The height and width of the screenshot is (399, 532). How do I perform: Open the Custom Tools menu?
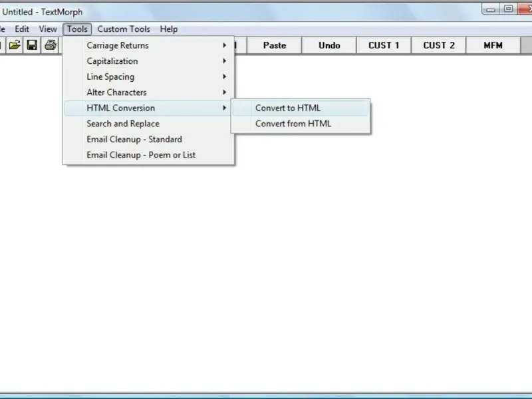coord(124,29)
